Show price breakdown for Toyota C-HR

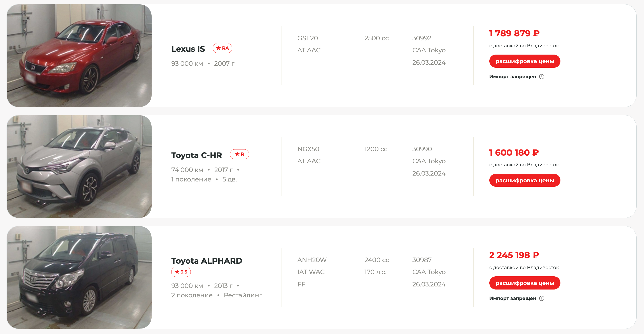pos(525,180)
